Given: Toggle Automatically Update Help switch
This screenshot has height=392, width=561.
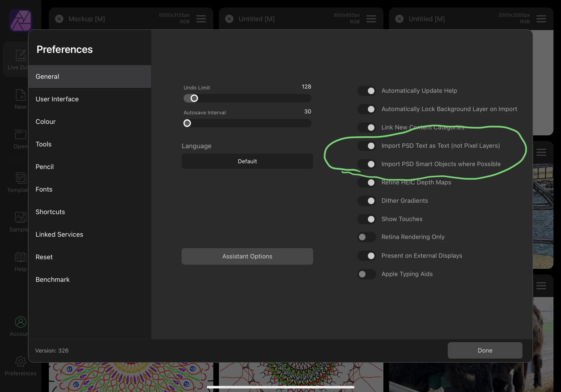Looking at the screenshot, I should [x=366, y=91].
